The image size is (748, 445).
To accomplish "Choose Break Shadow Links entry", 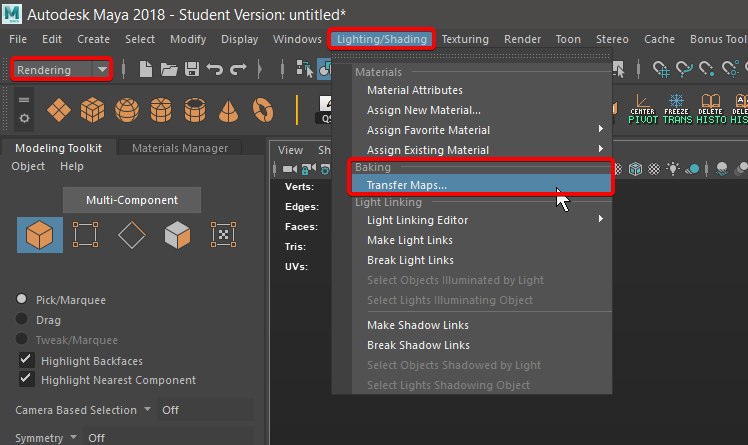I will point(482,345).
